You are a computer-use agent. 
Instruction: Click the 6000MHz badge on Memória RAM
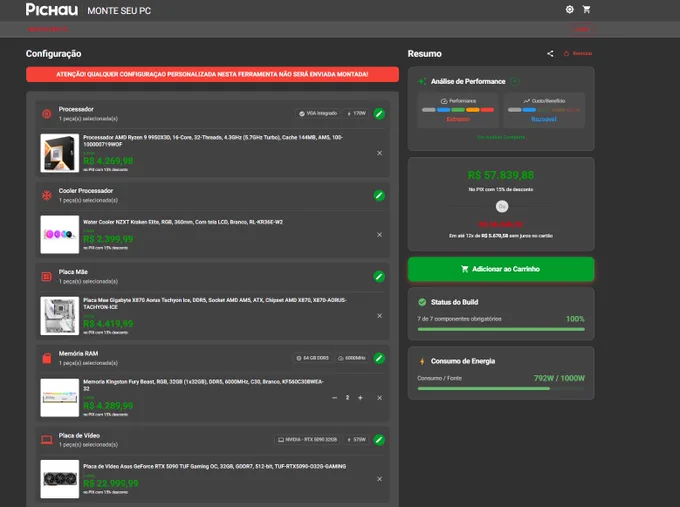[352, 358]
